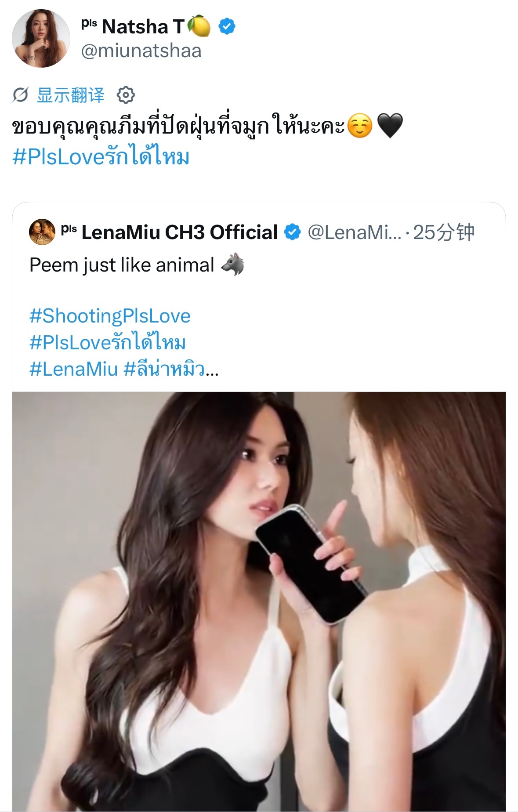Open #PlsLoveรักได้ไหม hashtag in quoted tweet
This screenshot has width=518, height=812.
pyautogui.click(x=108, y=342)
